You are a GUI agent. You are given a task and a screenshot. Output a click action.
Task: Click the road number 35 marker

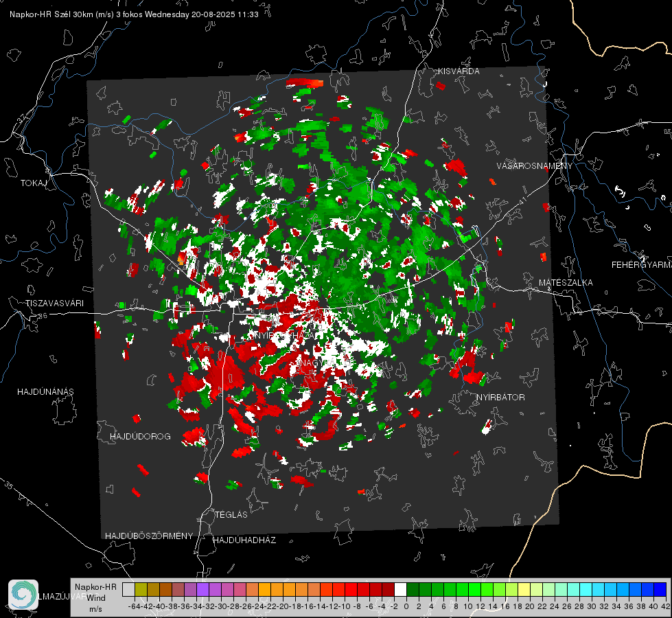click(x=8, y=485)
